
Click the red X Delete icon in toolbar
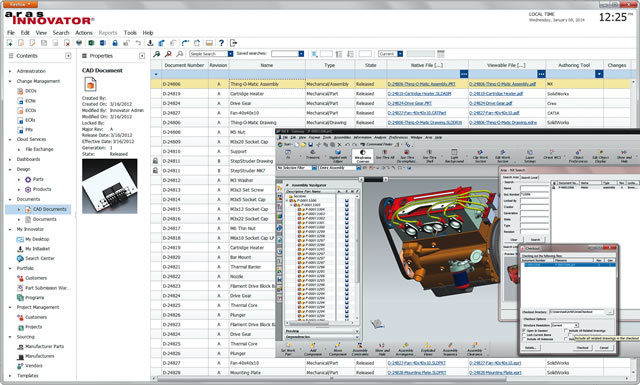tap(67, 43)
